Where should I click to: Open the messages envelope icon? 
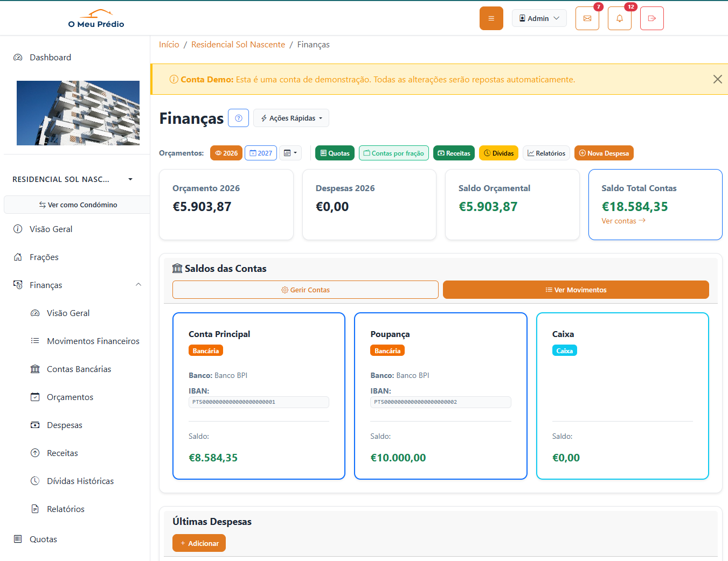[587, 18]
